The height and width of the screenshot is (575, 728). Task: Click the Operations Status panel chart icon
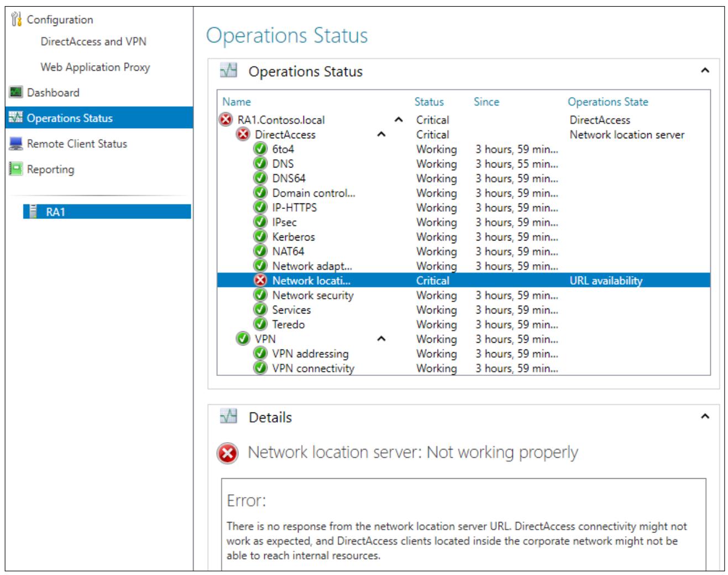pyautogui.click(x=228, y=71)
